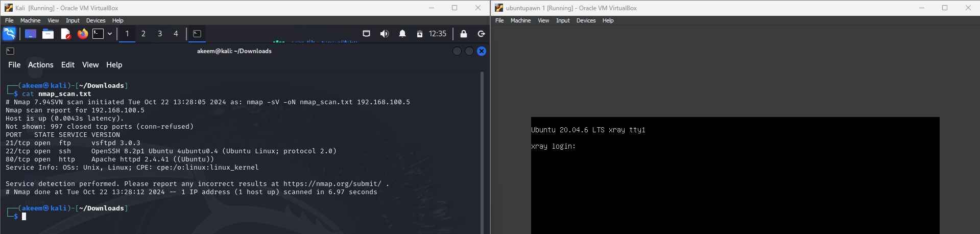
Task: Switch to workspace 3
Action: pyautogui.click(x=160, y=34)
